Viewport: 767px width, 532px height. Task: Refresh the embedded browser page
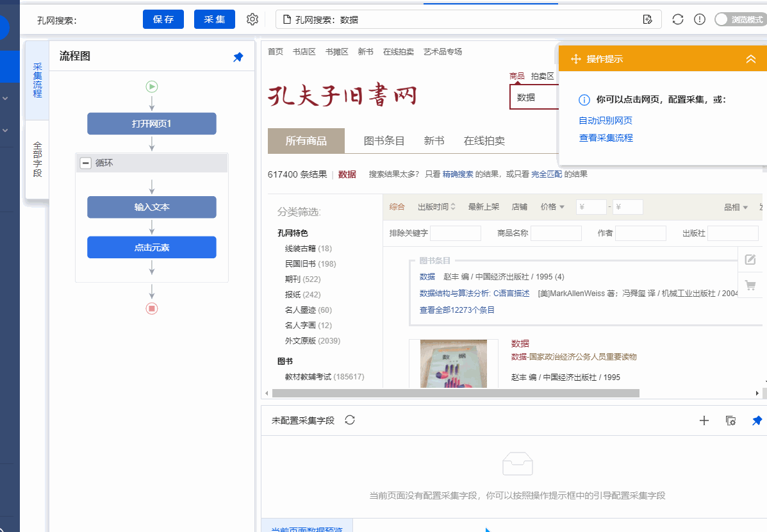677,20
